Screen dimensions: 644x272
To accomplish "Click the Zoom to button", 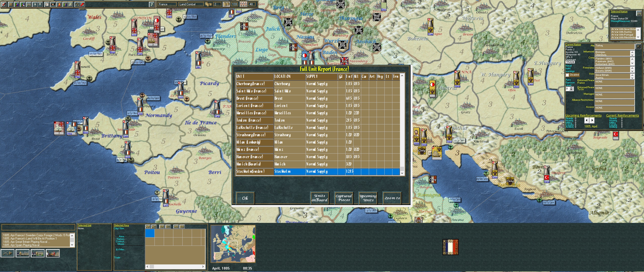I will [392, 198].
